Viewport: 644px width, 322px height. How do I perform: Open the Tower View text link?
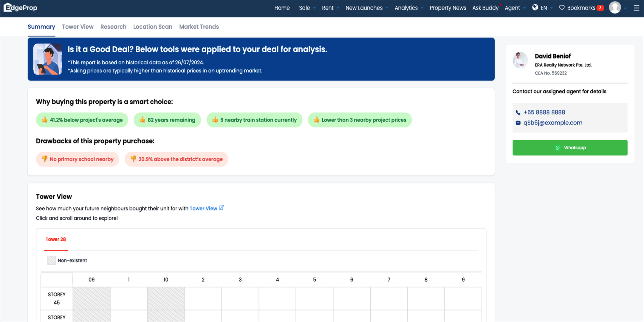[x=203, y=209]
